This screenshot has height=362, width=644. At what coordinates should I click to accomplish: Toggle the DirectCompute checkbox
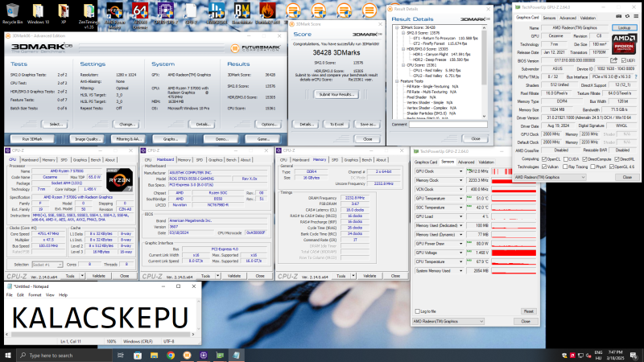coord(584,158)
